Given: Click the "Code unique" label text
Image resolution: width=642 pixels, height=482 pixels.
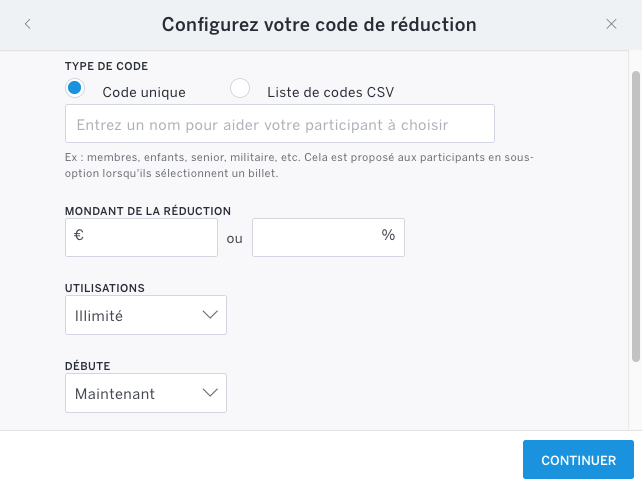Looking at the screenshot, I should coord(144,92).
